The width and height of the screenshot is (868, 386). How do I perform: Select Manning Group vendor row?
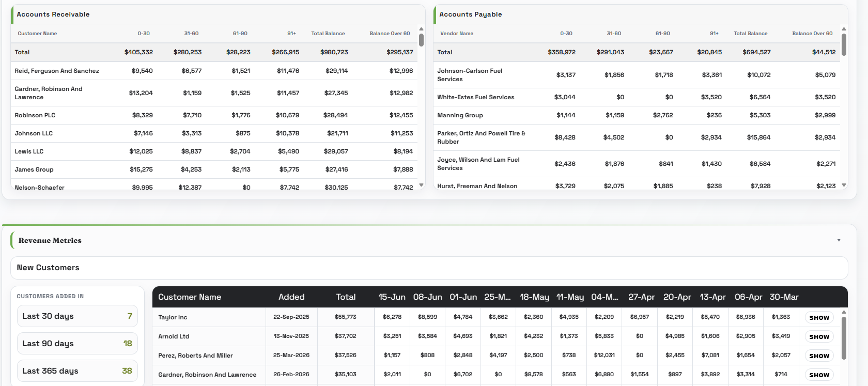637,115
